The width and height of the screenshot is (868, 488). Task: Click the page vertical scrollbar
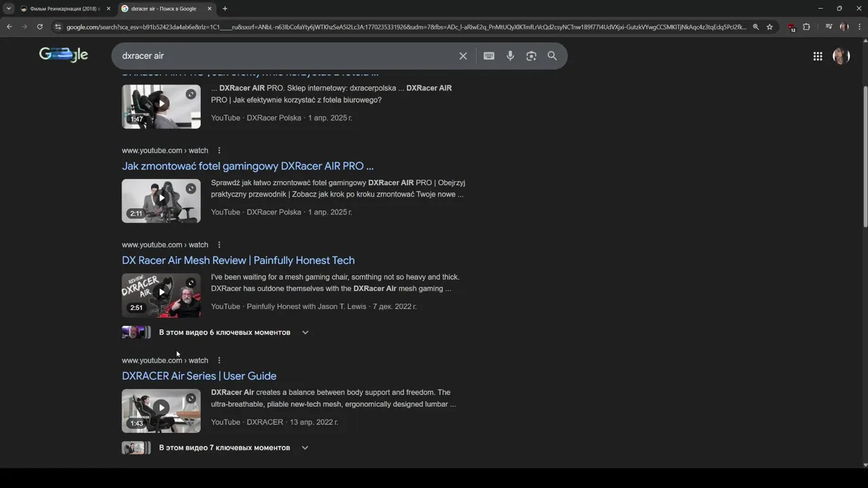click(x=865, y=156)
